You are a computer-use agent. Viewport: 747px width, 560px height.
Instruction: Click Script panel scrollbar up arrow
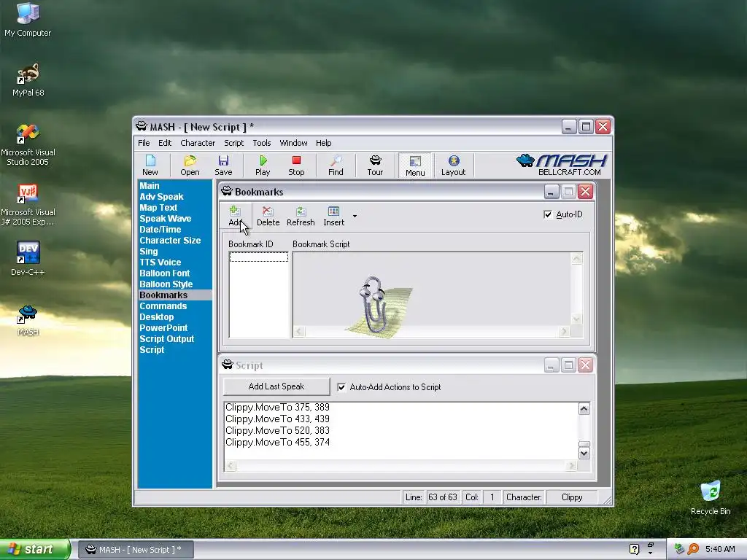pyautogui.click(x=584, y=408)
